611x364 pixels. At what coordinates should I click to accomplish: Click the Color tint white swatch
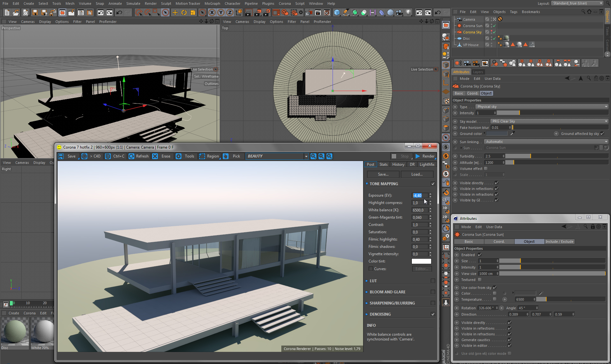[421, 261]
